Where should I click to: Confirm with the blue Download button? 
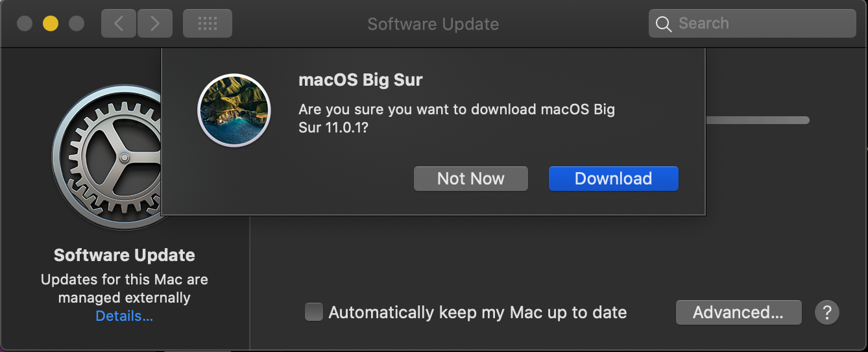click(x=613, y=179)
